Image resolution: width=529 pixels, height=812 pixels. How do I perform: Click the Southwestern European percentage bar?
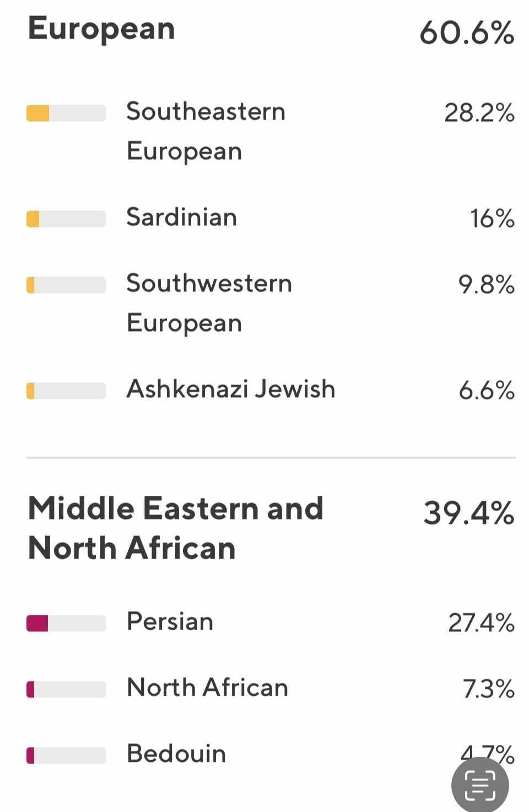66,285
